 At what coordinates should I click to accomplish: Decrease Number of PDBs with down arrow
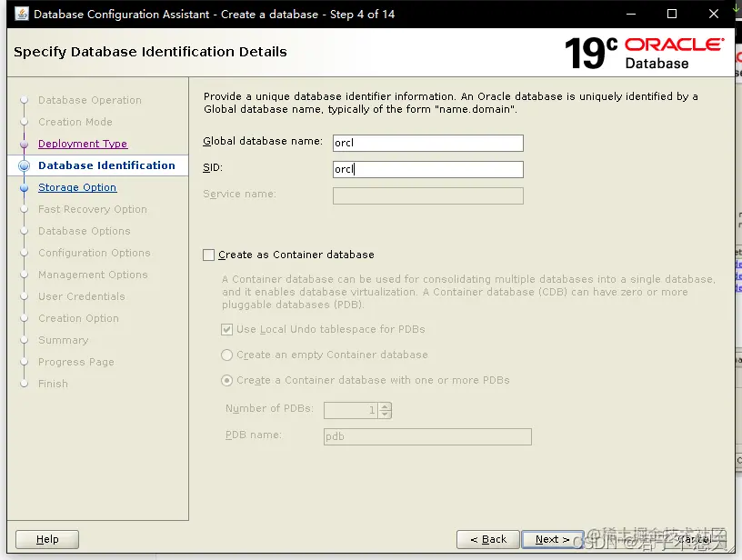(386, 415)
